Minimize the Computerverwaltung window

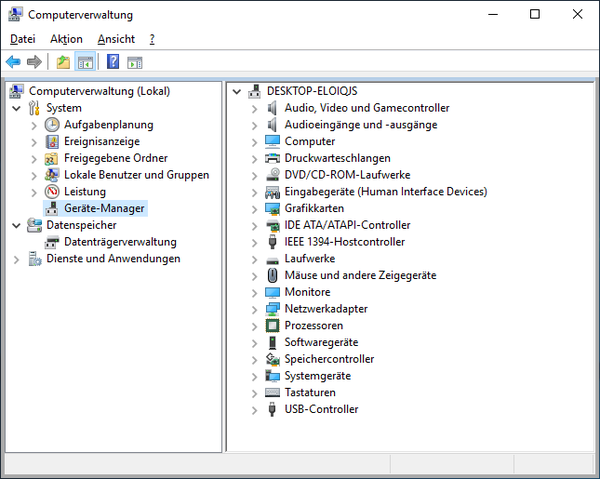pos(493,14)
